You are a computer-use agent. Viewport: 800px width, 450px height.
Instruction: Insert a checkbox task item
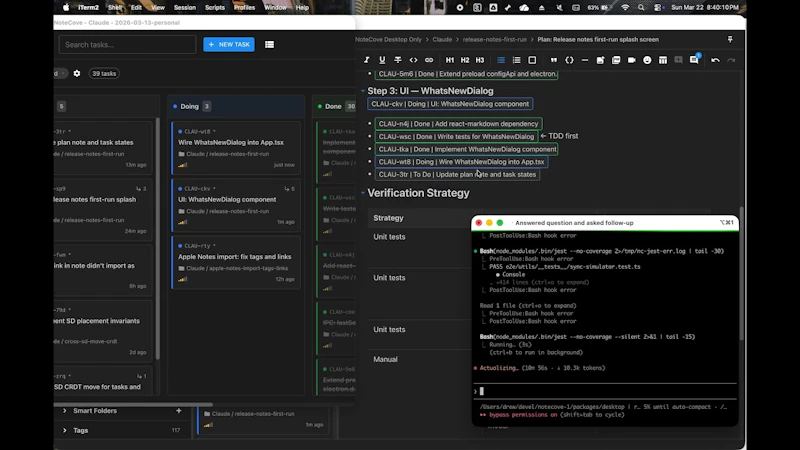point(532,60)
